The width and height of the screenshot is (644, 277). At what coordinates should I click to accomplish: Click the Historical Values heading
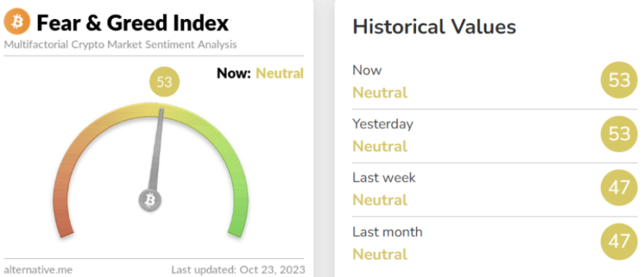coord(434,27)
